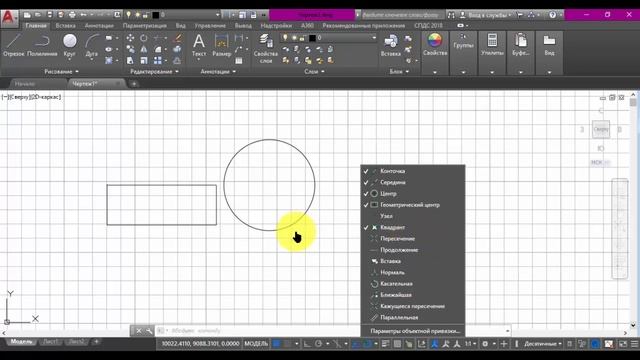This screenshot has width=640, height=360.
Task: Expand the Блок panel dropdown
Action: (399, 71)
